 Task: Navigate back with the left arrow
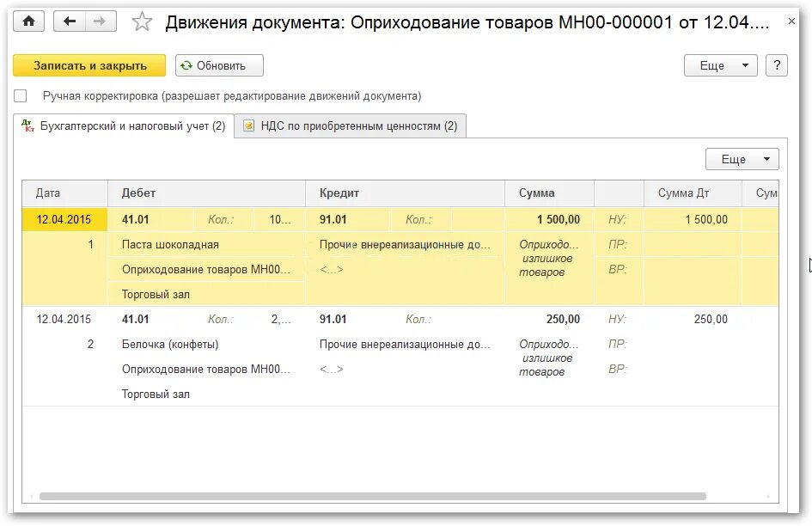pos(70,21)
